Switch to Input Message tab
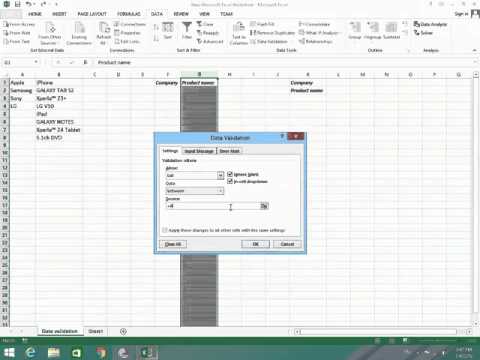 [199, 151]
